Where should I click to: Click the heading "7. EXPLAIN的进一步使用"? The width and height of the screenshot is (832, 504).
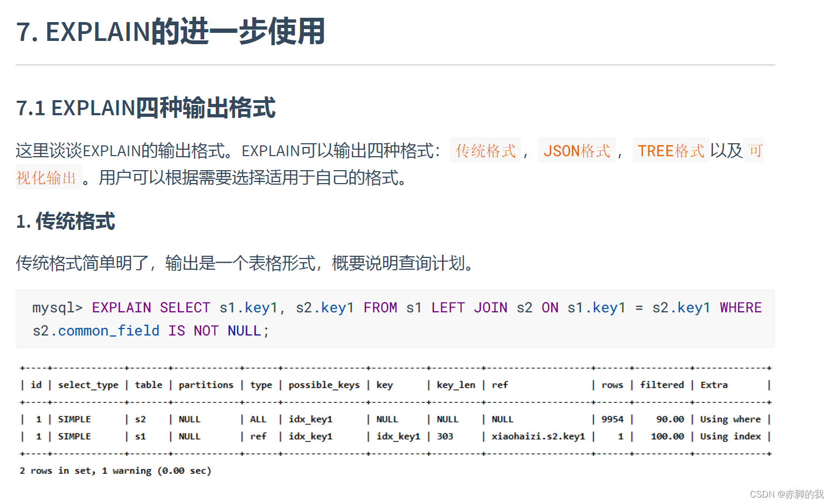tap(170, 31)
